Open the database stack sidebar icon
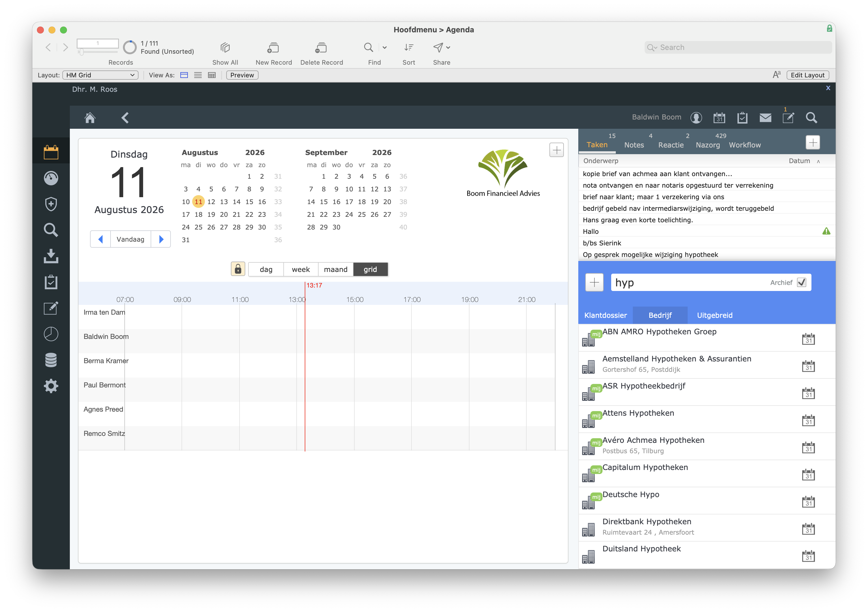The height and width of the screenshot is (612, 868). pos(51,360)
